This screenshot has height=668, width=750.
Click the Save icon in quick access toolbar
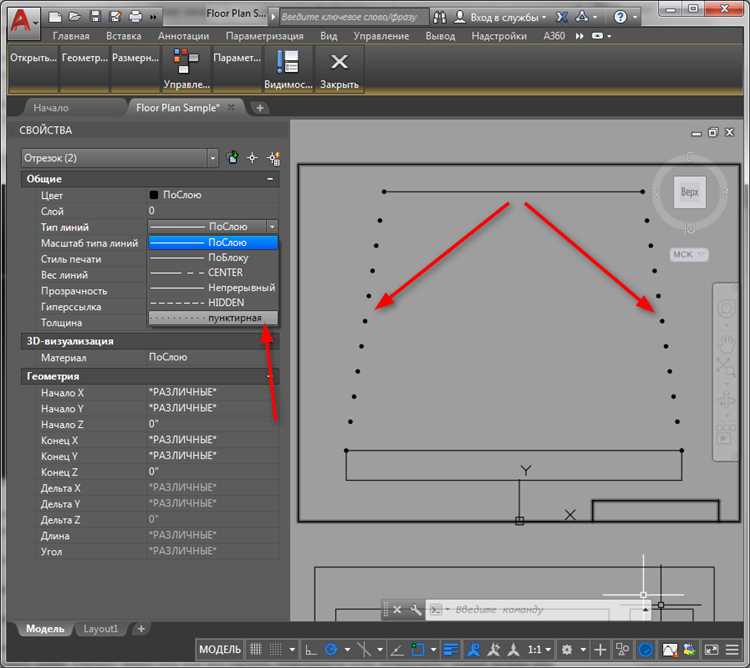pyautogui.click(x=95, y=18)
